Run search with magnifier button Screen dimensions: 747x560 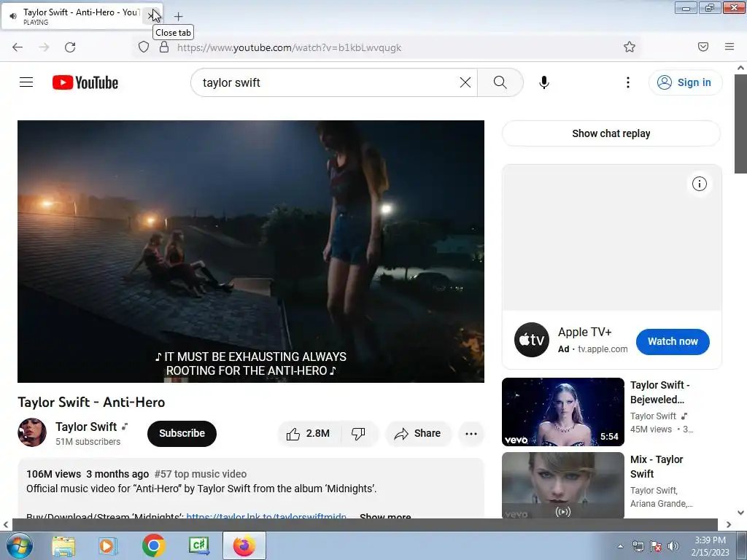click(x=500, y=82)
